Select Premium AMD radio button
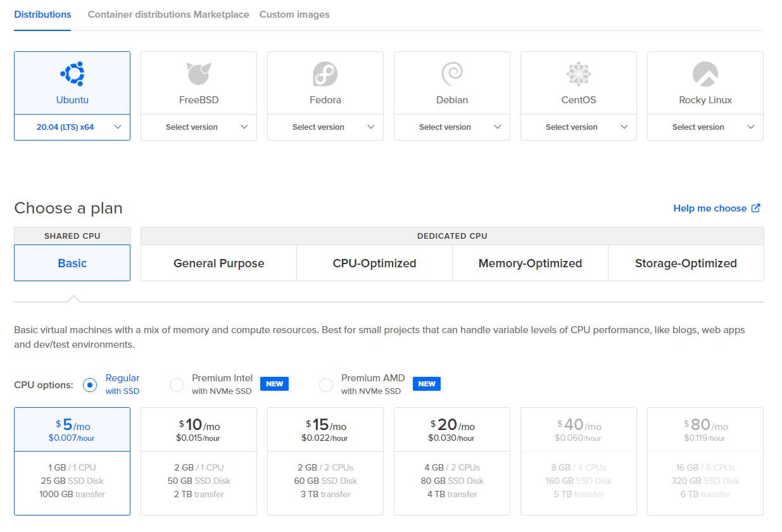Viewport: 782px width, 532px height. point(326,384)
